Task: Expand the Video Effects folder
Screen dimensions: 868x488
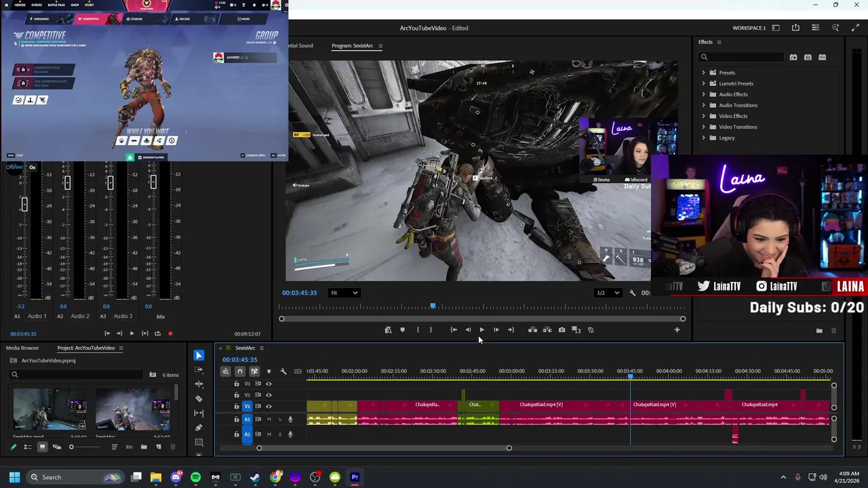Action: click(703, 116)
